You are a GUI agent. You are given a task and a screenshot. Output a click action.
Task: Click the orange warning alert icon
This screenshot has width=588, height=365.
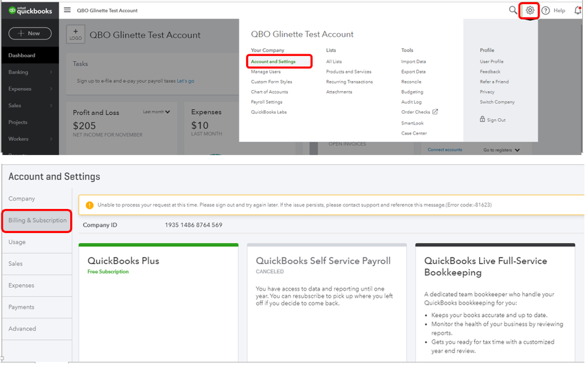89,205
